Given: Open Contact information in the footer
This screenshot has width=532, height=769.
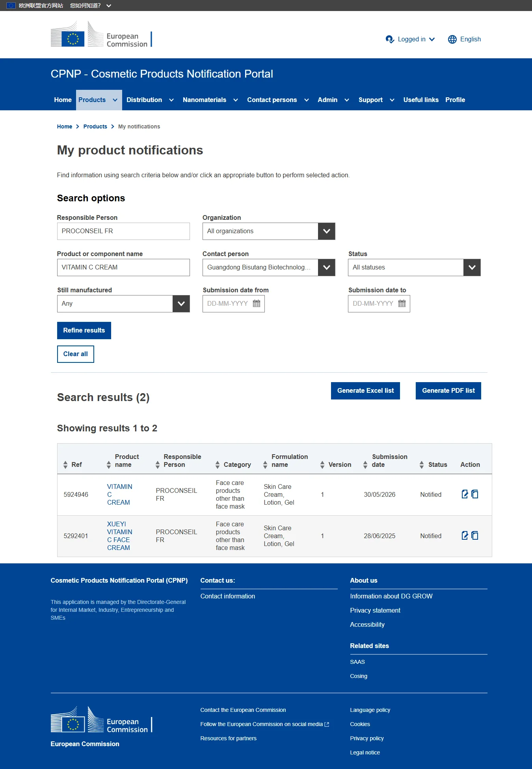Looking at the screenshot, I should [x=228, y=596].
